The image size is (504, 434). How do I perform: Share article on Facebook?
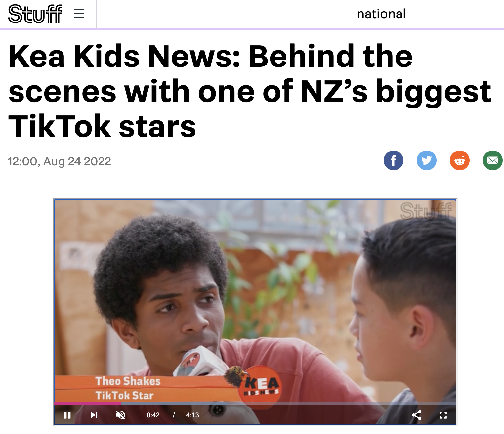tap(394, 160)
